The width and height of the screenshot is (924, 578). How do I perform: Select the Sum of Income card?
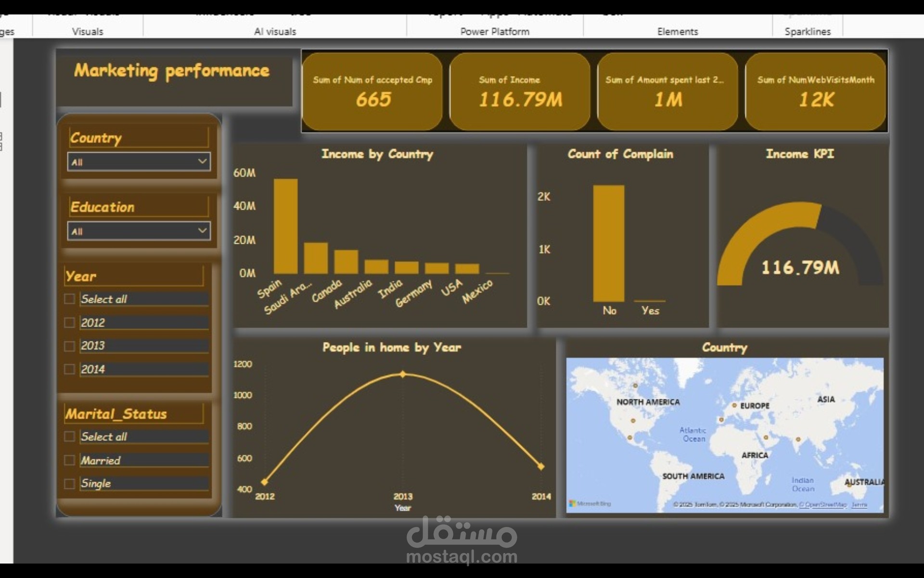click(520, 92)
